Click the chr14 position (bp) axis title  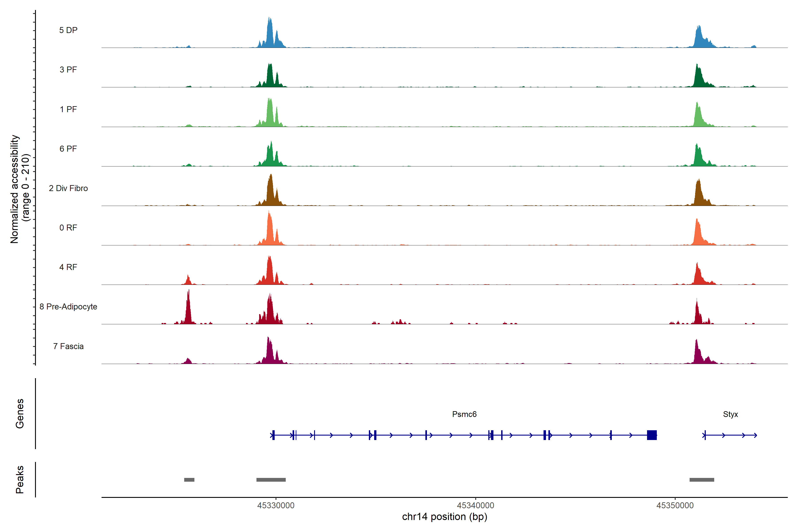444,517
